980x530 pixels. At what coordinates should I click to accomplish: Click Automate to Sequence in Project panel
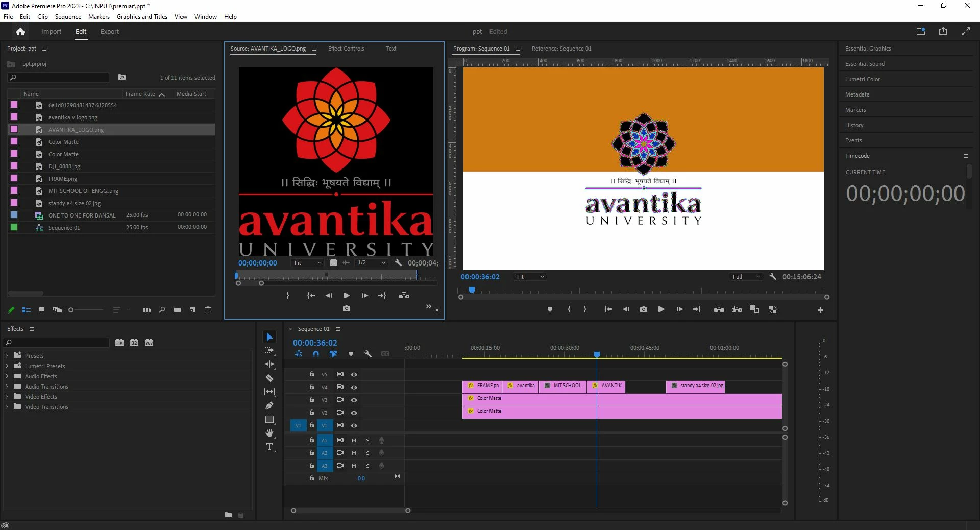(x=146, y=309)
